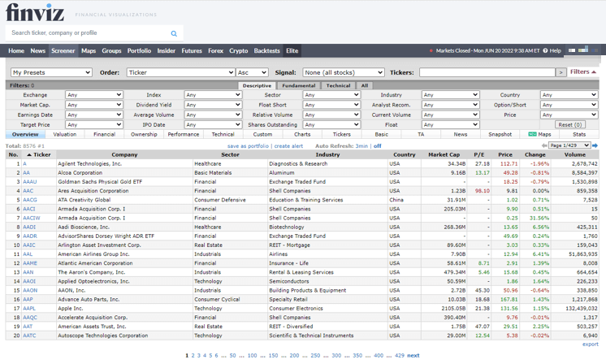Open the Help question mark link
The width and height of the screenshot is (606, 364).
click(552, 50)
